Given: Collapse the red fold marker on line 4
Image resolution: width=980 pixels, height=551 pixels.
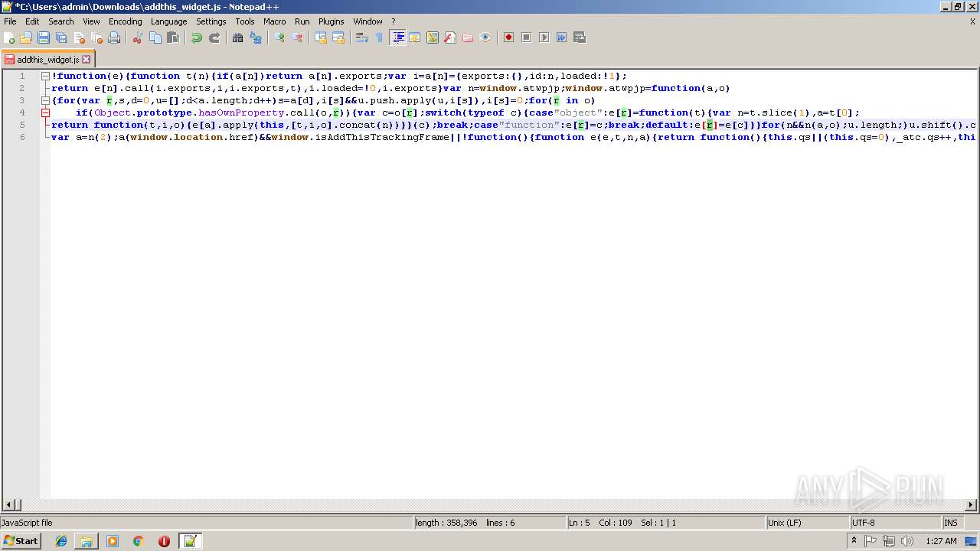Looking at the screenshot, I should tap(45, 112).
